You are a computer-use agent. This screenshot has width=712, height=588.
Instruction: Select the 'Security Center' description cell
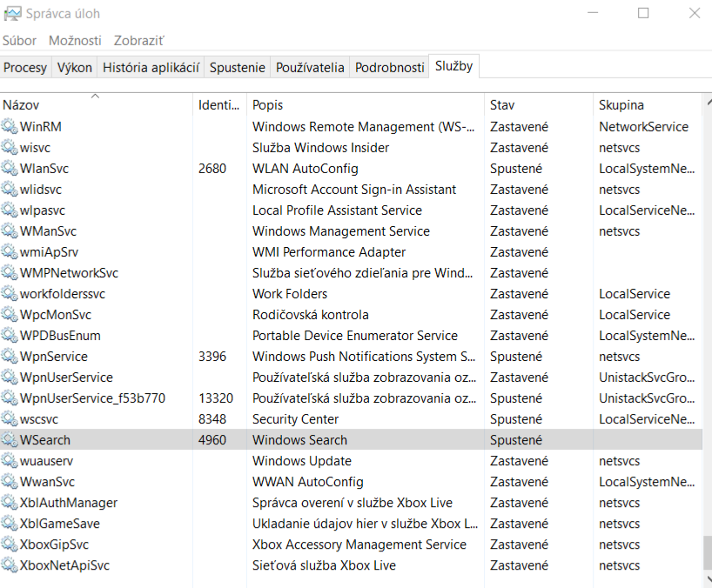pos(296,418)
